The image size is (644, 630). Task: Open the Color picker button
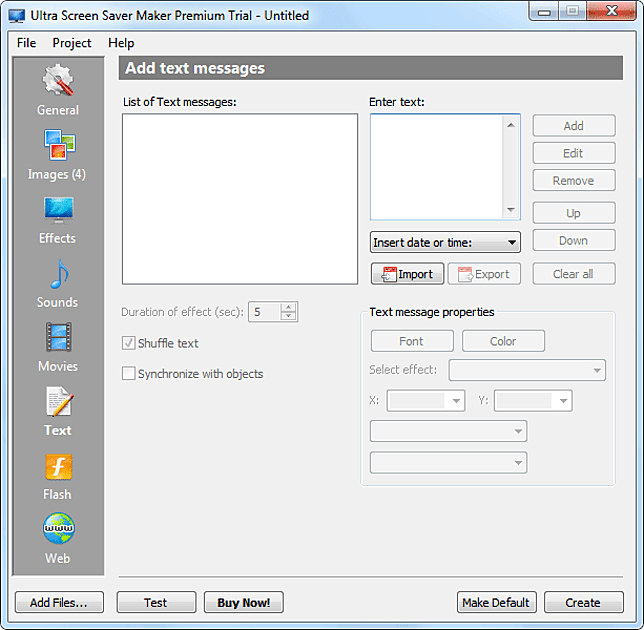click(x=503, y=341)
